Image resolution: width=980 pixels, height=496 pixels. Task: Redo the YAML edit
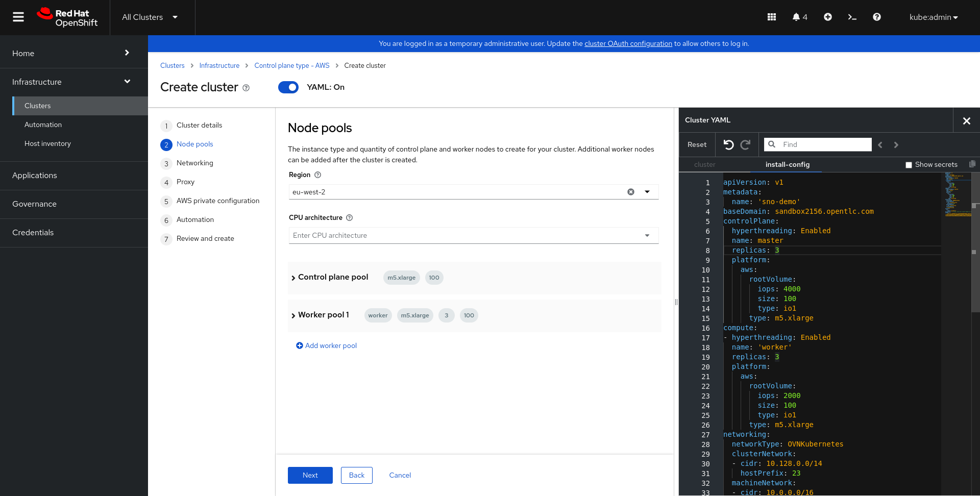(745, 145)
